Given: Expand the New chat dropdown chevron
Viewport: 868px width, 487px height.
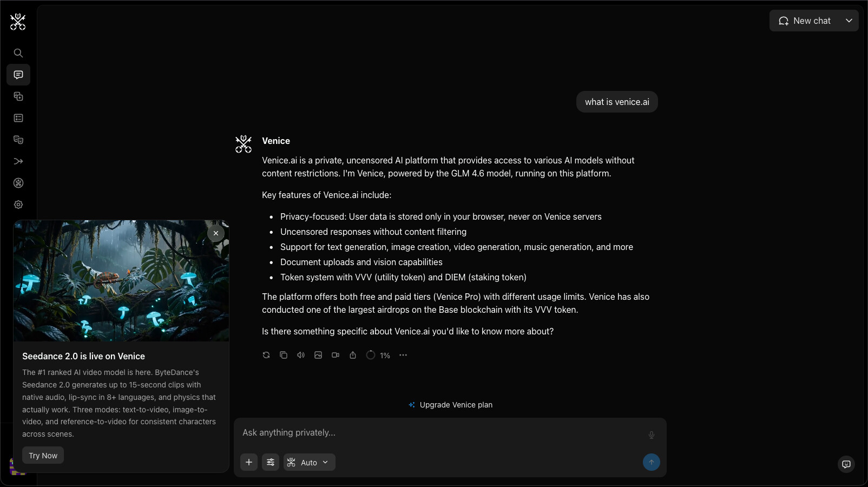Looking at the screenshot, I should [x=849, y=21].
